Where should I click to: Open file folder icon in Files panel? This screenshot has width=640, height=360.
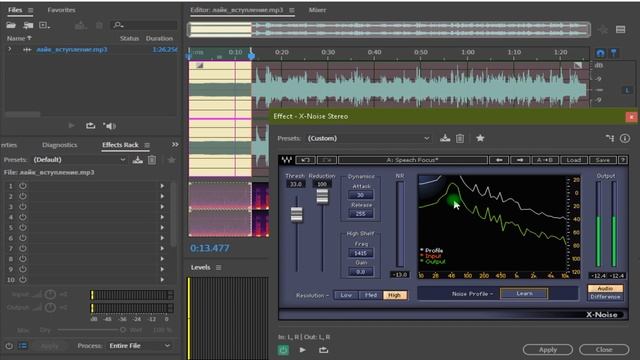point(11,25)
